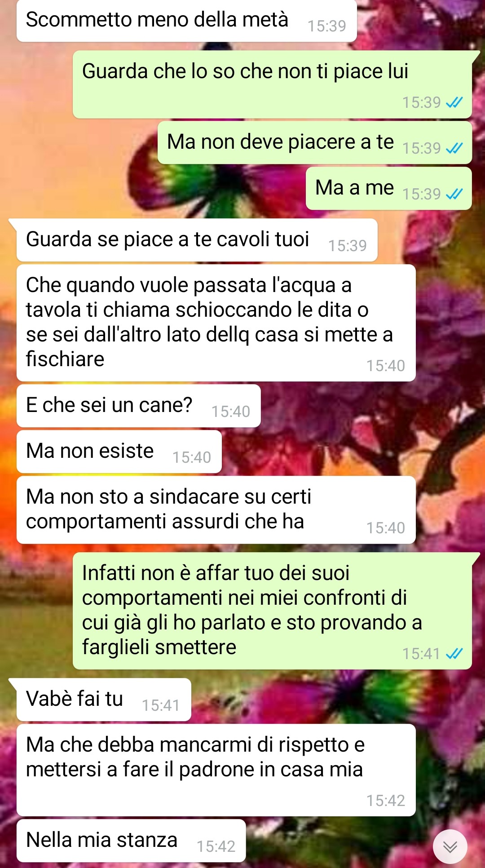This screenshot has width=485, height=868.
Task: Tap the 15:42 timestamp on 'Nella mia stanza'
Action: coord(216,847)
